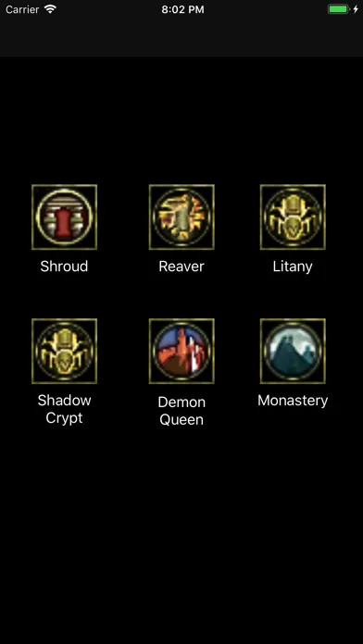Click the 8:02 PM clock

(x=182, y=9)
